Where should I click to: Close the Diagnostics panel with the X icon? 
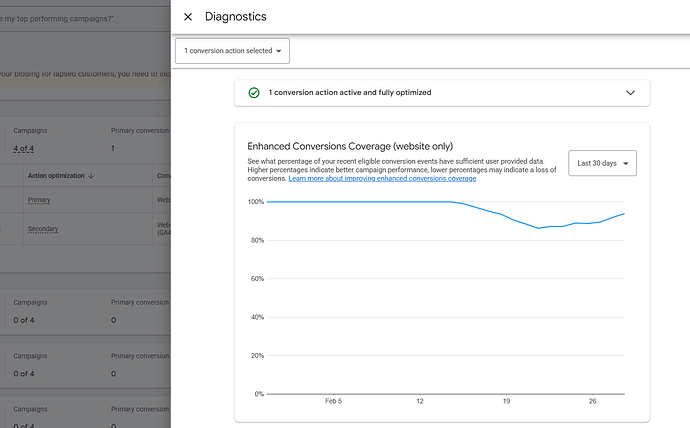click(188, 17)
